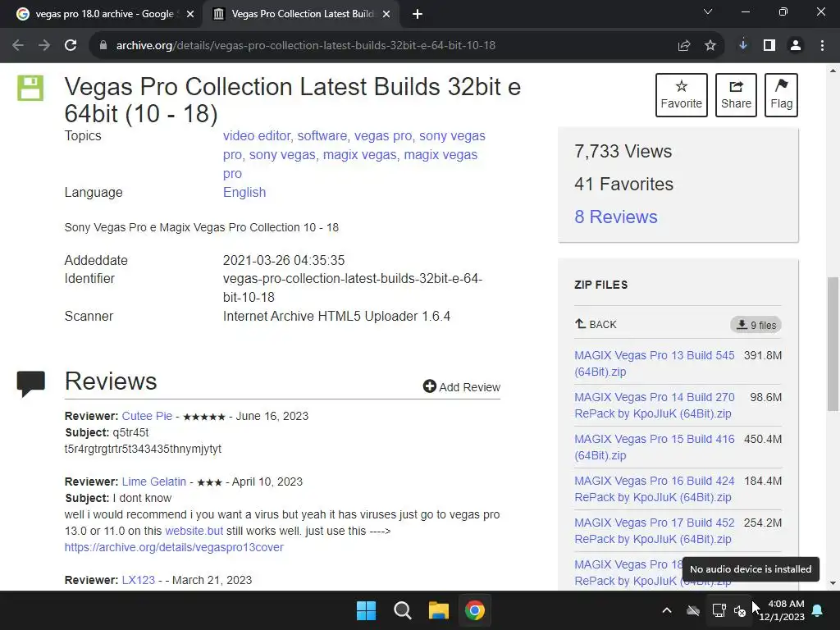The image size is (840, 630).
Task: Flag this archive item
Action: (781, 95)
